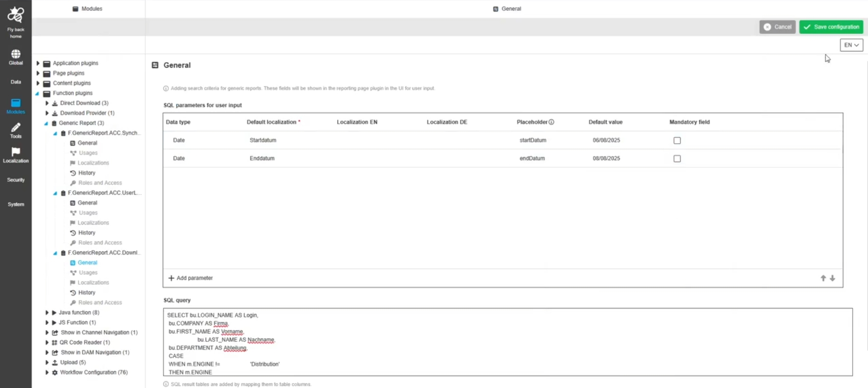Enable Mandatory field for Enddatum
Screen dimensions: 868x388
[x=677, y=159]
